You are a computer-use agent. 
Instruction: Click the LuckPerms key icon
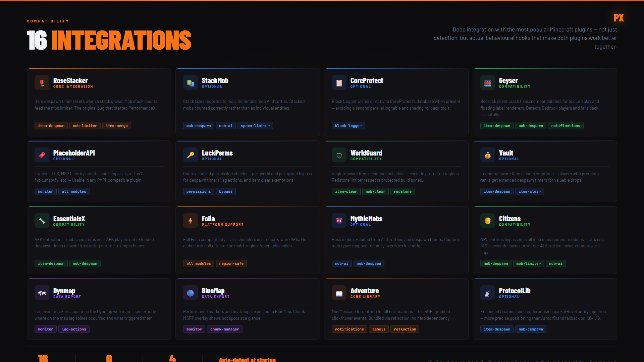coord(191,155)
